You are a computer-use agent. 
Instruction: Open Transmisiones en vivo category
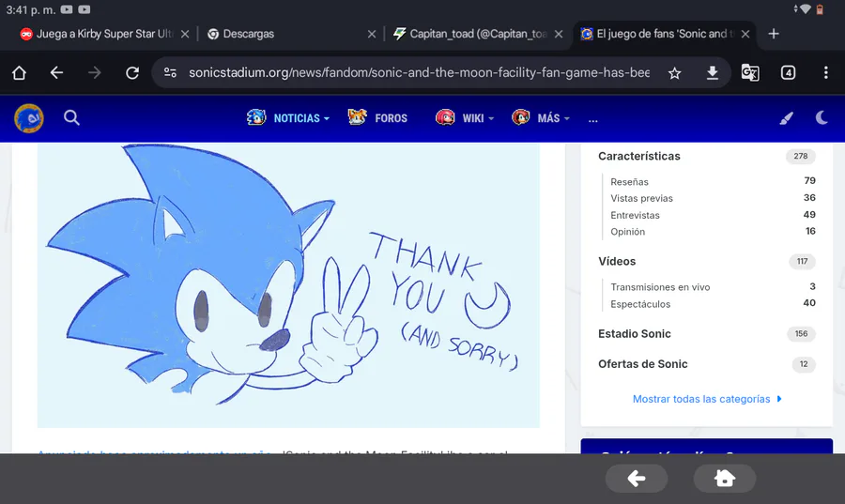[660, 287]
